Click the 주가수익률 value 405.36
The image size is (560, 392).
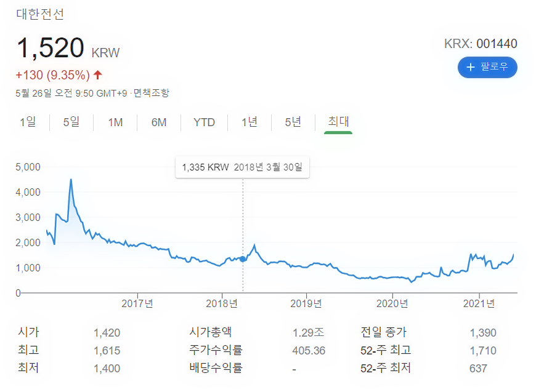pos(309,351)
